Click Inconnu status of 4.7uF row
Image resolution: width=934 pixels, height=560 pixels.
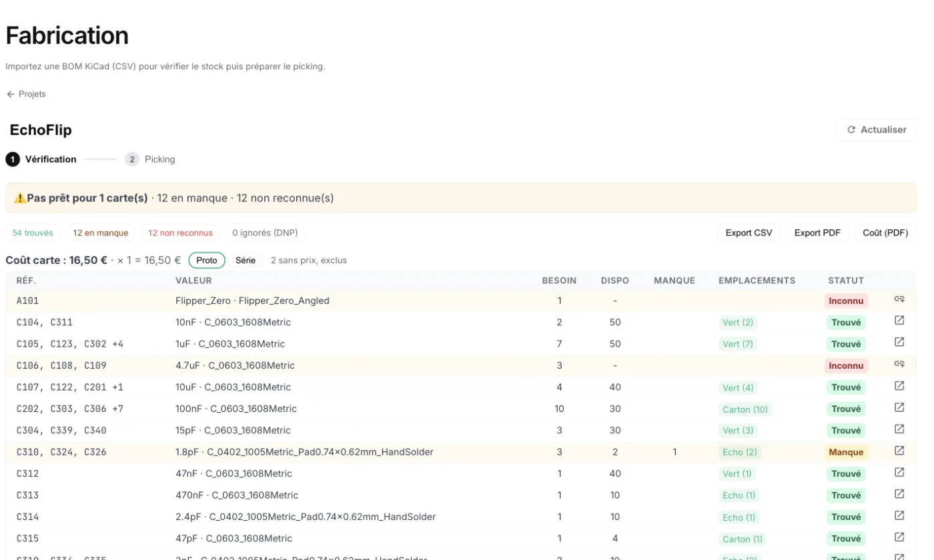pyautogui.click(x=846, y=365)
